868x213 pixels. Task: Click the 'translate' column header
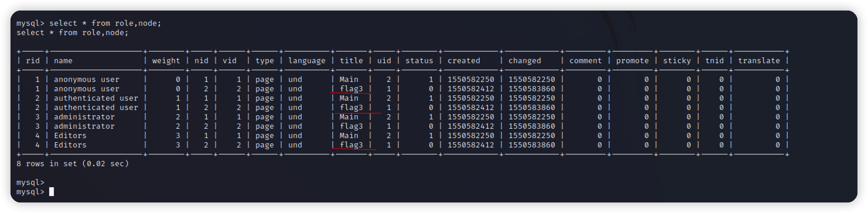(759, 61)
